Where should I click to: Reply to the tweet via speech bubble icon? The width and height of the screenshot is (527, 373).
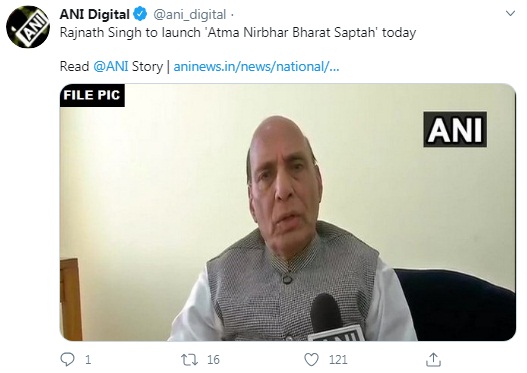click(x=67, y=360)
